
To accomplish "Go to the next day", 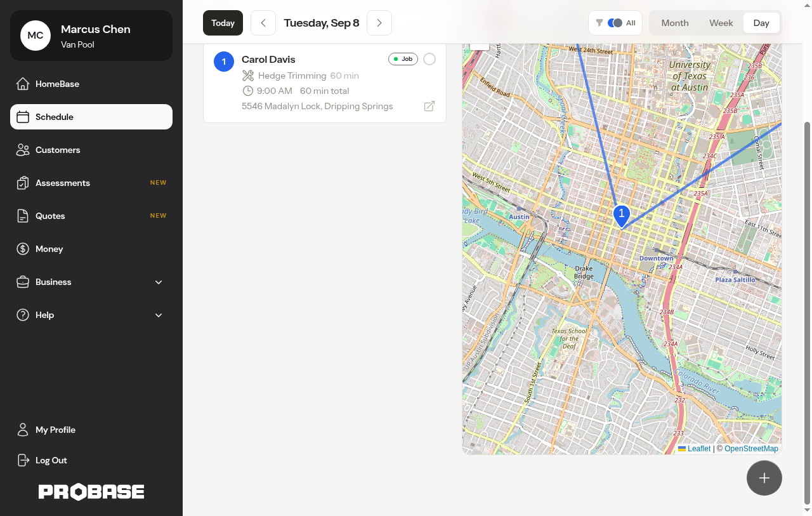I will [379, 23].
